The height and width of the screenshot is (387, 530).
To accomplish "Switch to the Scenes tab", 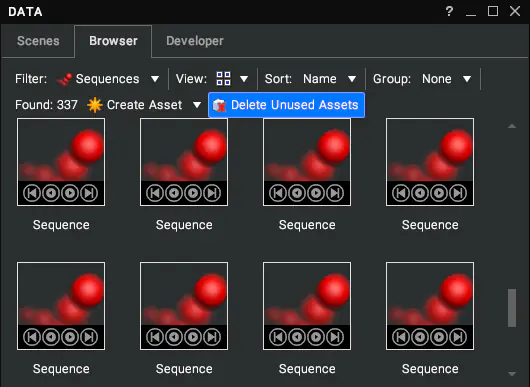I will (x=38, y=41).
